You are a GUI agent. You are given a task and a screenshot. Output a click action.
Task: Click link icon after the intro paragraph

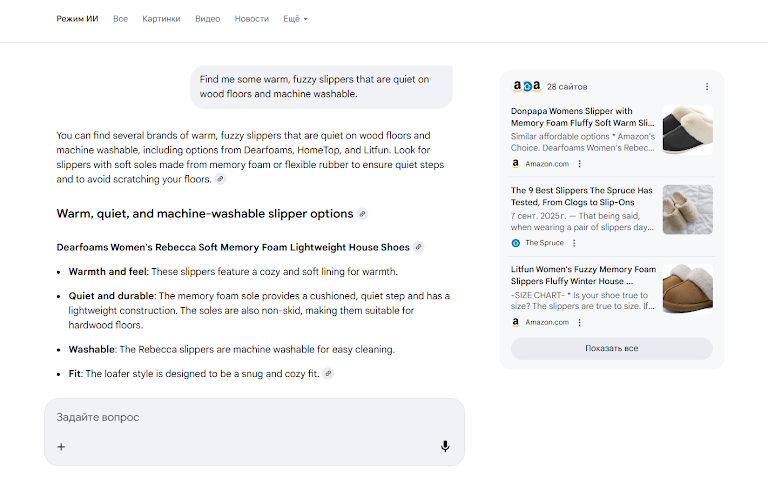pos(220,179)
